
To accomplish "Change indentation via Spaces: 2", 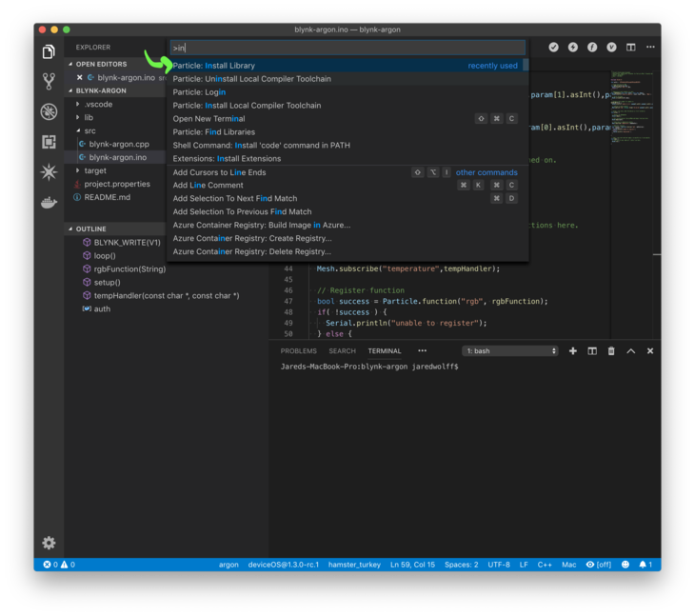I will click(x=462, y=565).
